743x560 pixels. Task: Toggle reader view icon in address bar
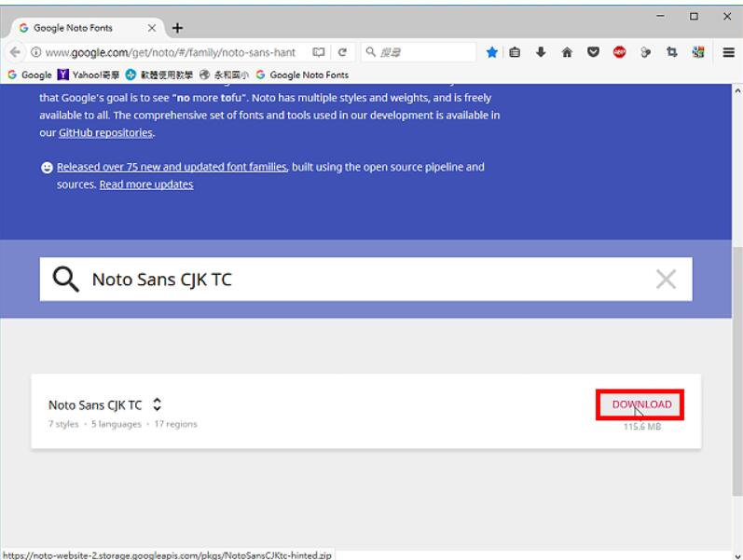(x=319, y=52)
